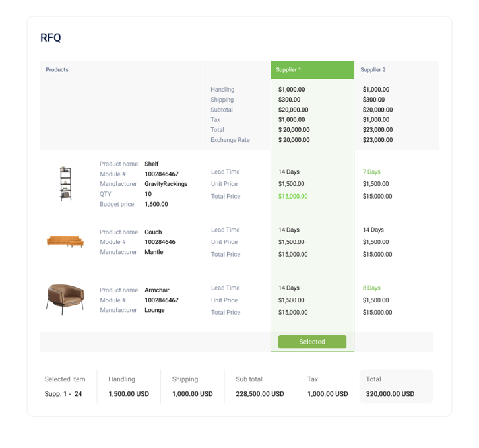Screen dimensions: 479x448
Task: Click the GravityRackings manufacturer name
Action: pyautogui.click(x=166, y=184)
